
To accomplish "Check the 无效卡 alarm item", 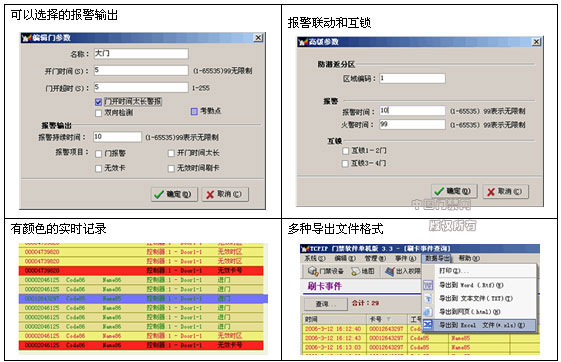I will tap(99, 168).
